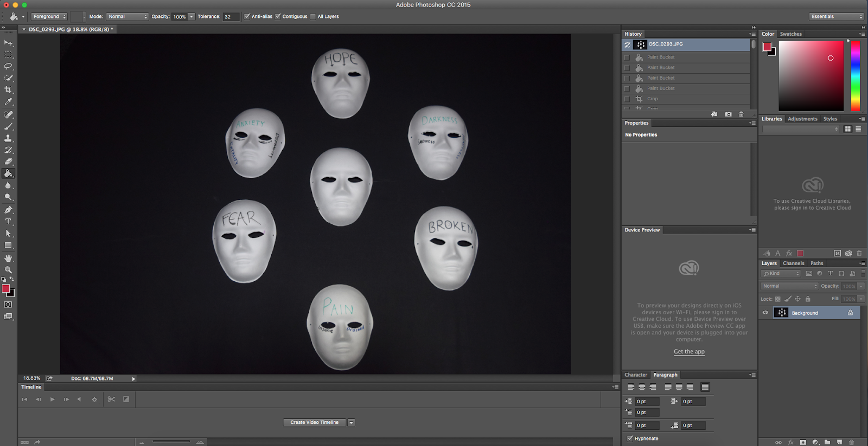Uncheck the Anti-alias checkbox
Viewport: 868px width, 446px height.
[x=247, y=16]
